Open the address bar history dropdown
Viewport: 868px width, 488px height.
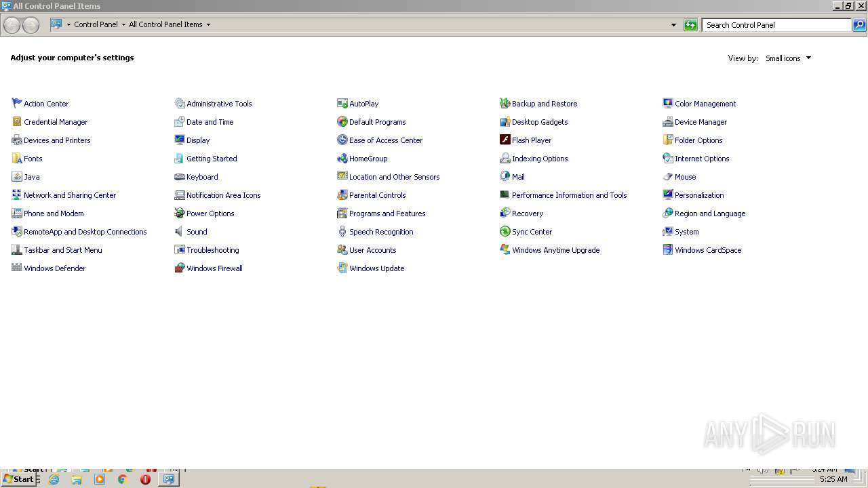click(673, 25)
